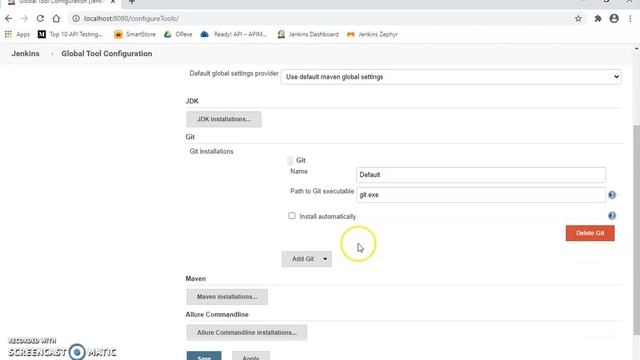Screen dimensions: 640x360
Task: Open the SmartStore bookmark
Action: [135, 34]
